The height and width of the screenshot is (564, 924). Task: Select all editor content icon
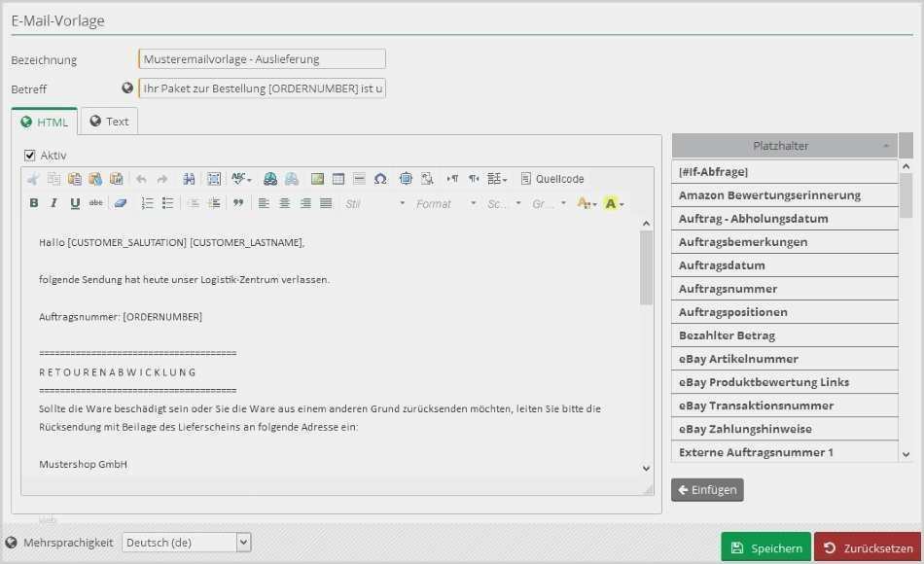point(214,179)
